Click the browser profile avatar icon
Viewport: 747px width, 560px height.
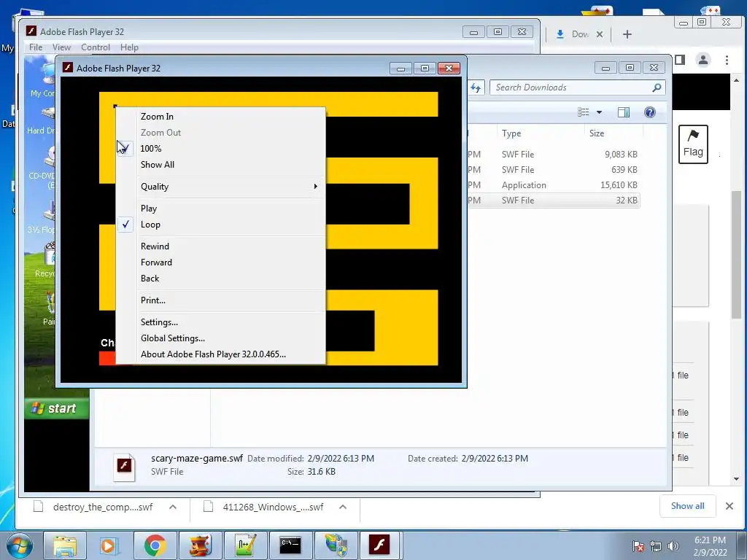703,60
